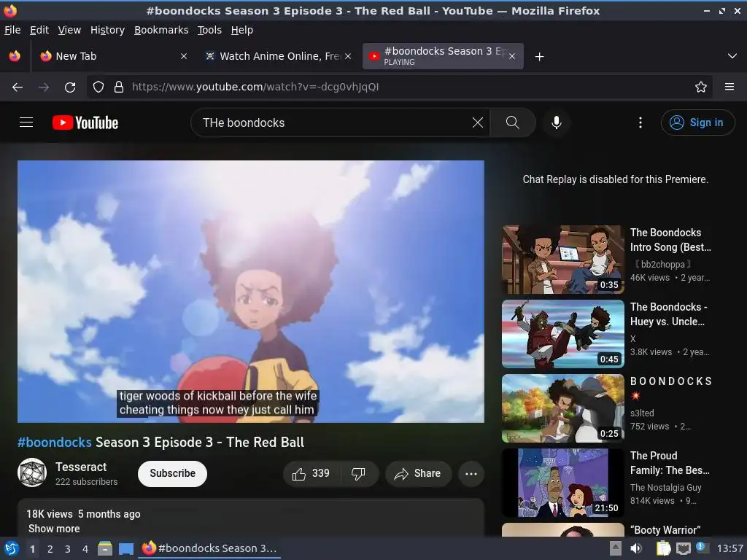Open Firefox View pinned icon
747x560 pixels.
click(x=15, y=56)
